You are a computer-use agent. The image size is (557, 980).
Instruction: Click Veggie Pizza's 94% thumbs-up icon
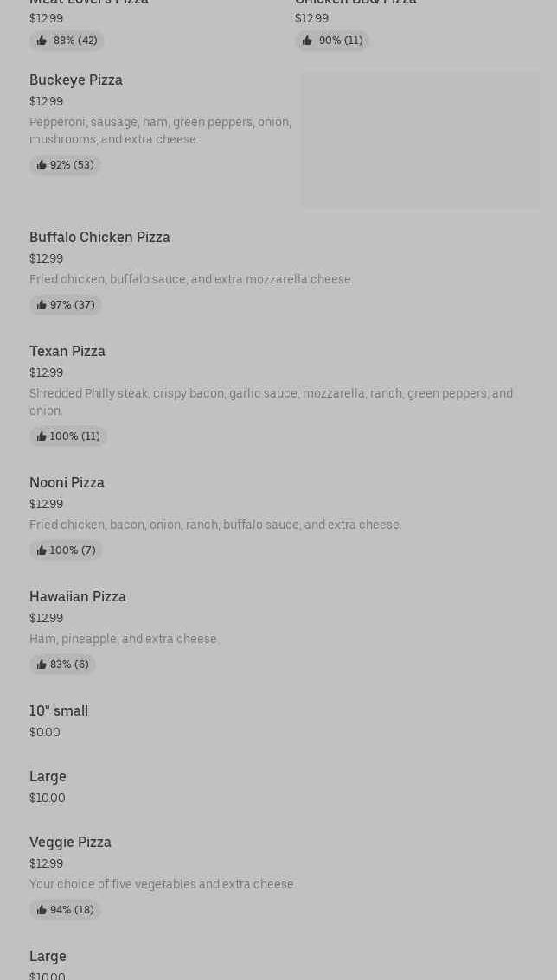click(42, 910)
